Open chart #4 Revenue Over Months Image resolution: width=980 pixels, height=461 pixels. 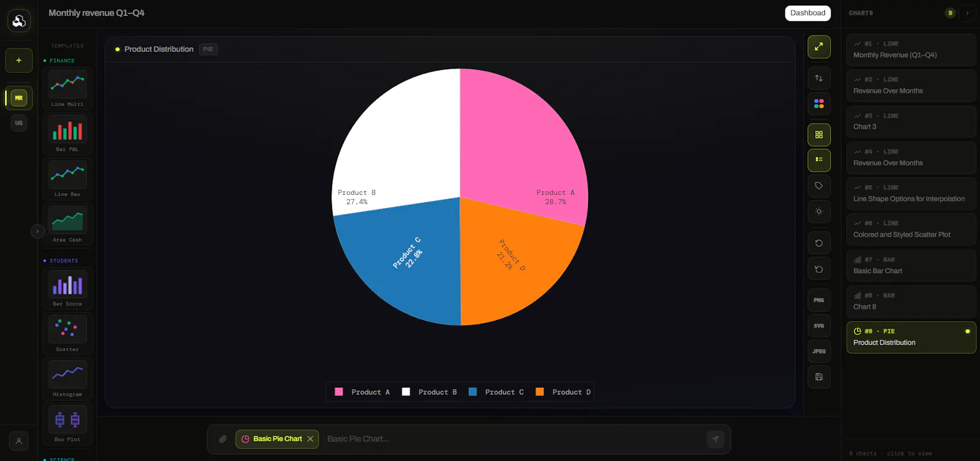(911, 158)
